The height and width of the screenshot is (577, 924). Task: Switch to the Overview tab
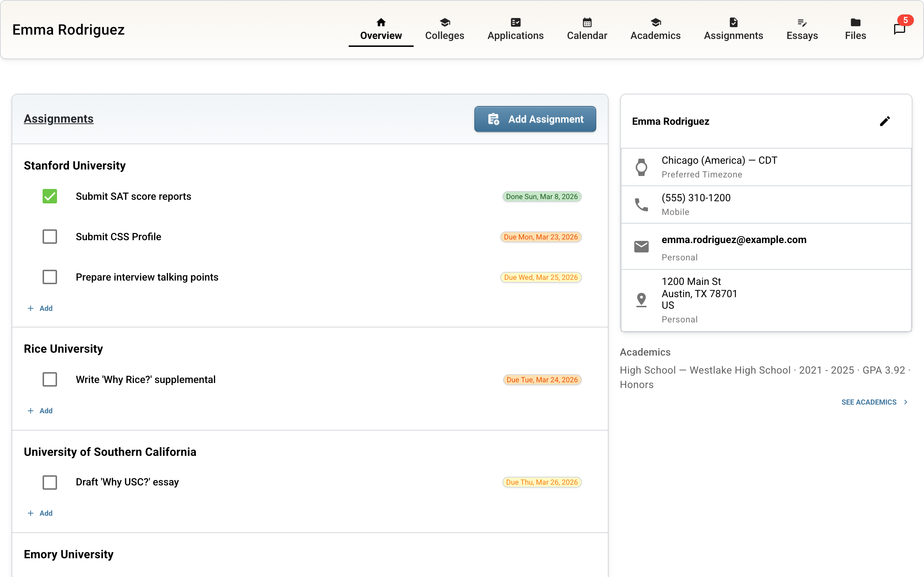coord(381,30)
